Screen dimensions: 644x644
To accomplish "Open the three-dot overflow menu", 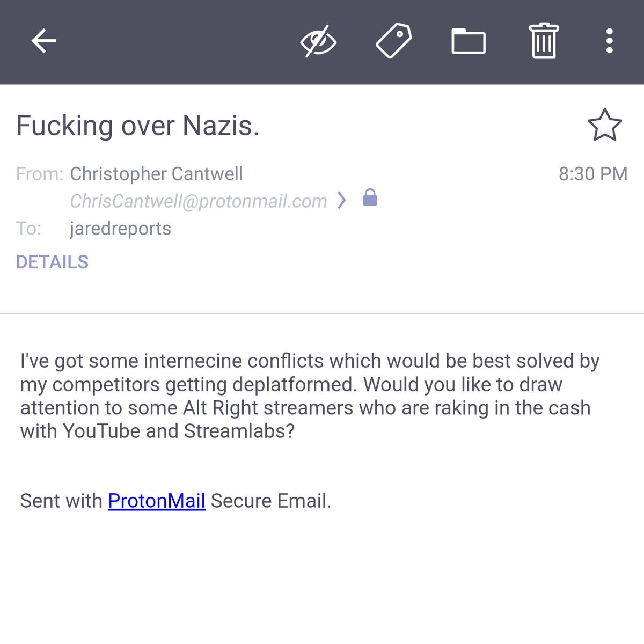I will pyautogui.click(x=609, y=41).
